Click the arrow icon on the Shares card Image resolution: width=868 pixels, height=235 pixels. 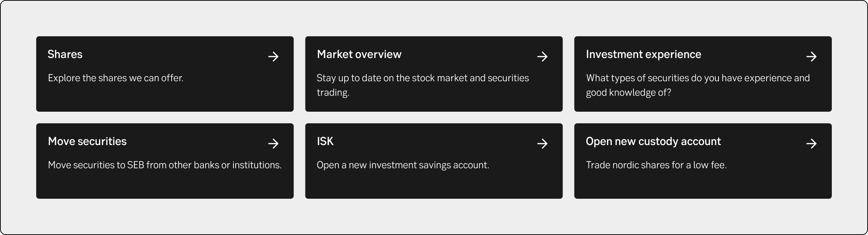[273, 57]
